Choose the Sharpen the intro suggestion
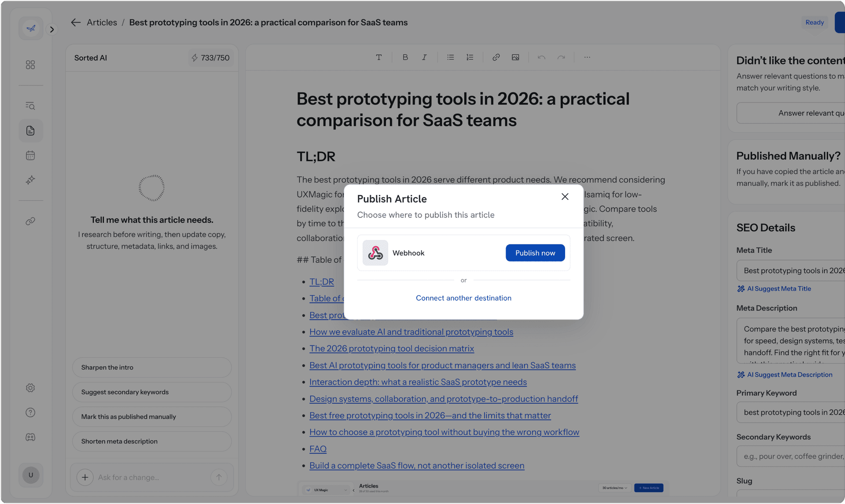Viewport: 845px width, 504px height. [152, 367]
